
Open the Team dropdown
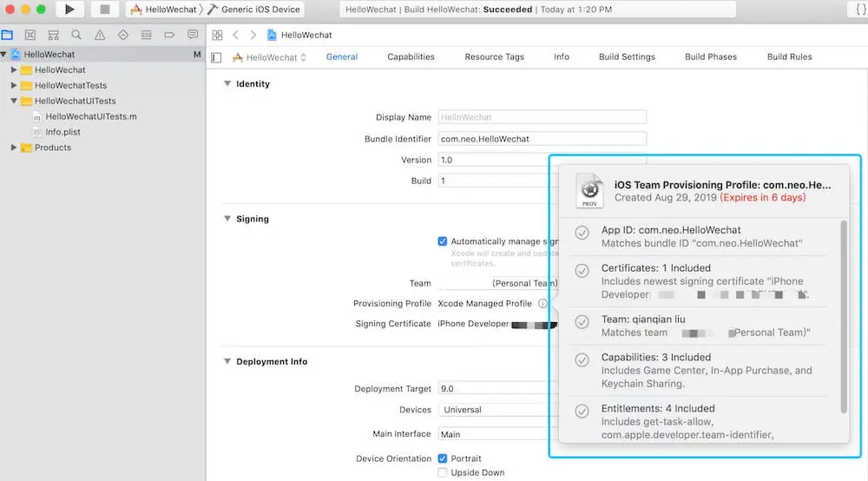[x=498, y=283]
